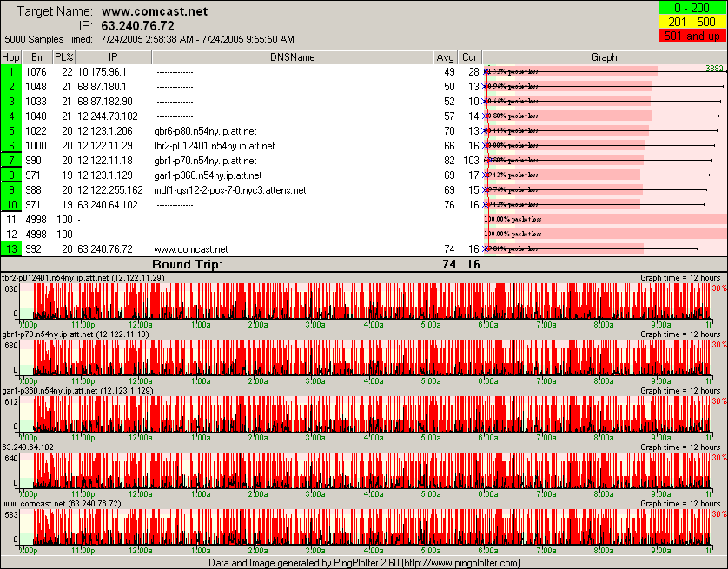Select hop 11 number cell
The height and width of the screenshot is (569, 728).
(x=10, y=220)
